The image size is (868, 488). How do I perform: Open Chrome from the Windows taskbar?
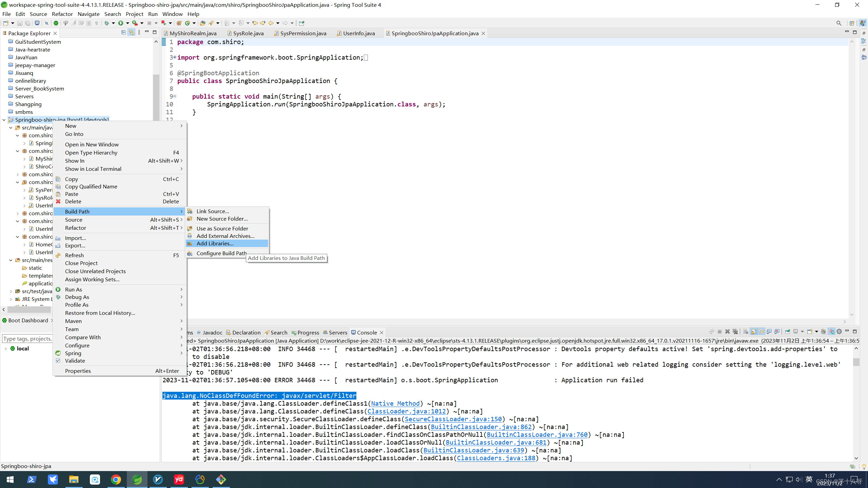click(x=116, y=480)
